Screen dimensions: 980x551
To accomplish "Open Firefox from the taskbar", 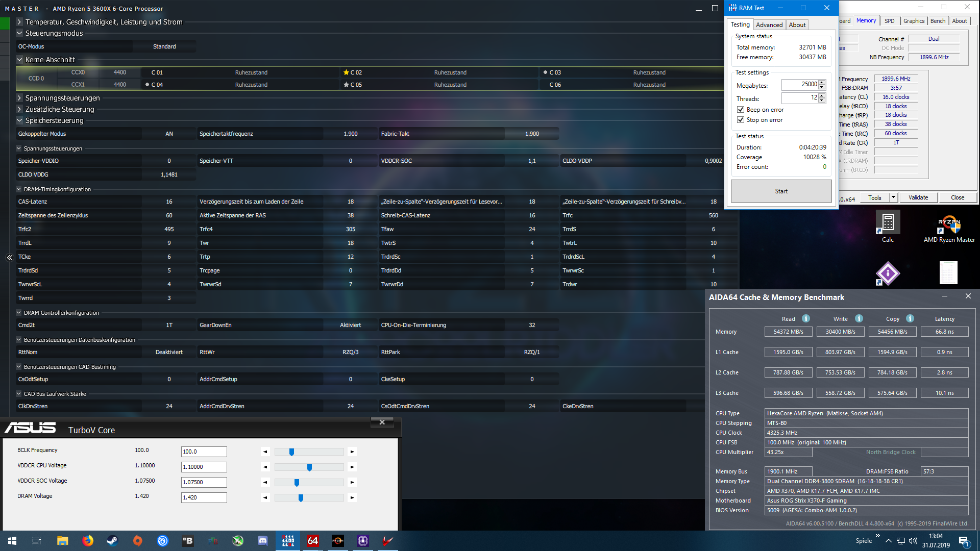I will pyautogui.click(x=88, y=541).
